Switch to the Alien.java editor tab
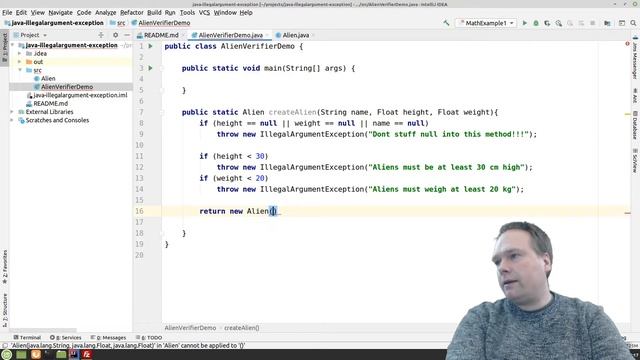Screen dimensions: 640x360 [296, 35]
